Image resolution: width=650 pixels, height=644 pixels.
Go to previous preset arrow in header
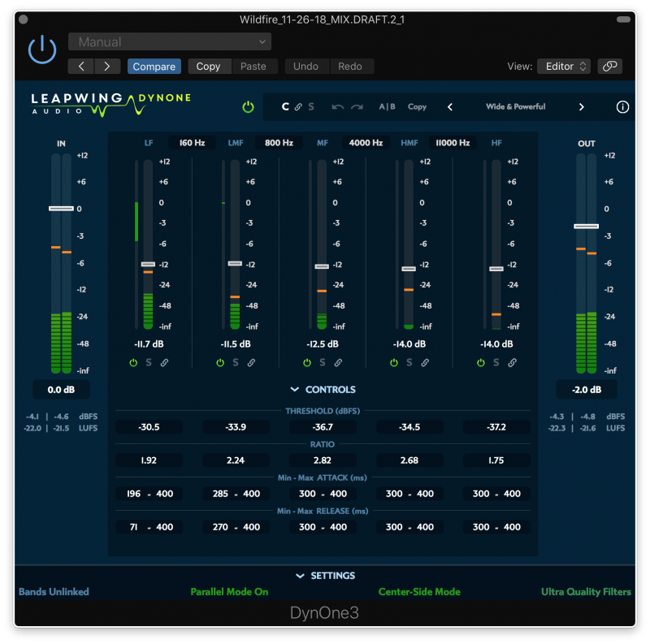[x=81, y=67]
